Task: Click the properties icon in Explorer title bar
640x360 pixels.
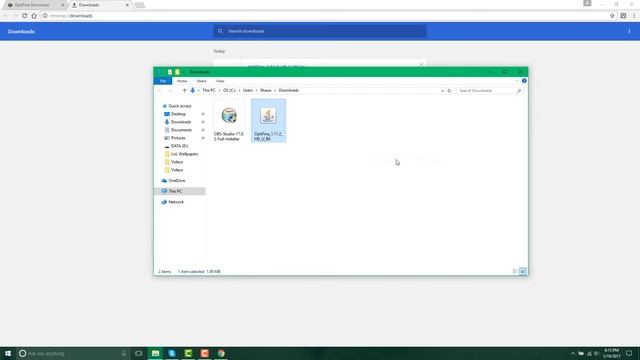Action: pos(170,72)
